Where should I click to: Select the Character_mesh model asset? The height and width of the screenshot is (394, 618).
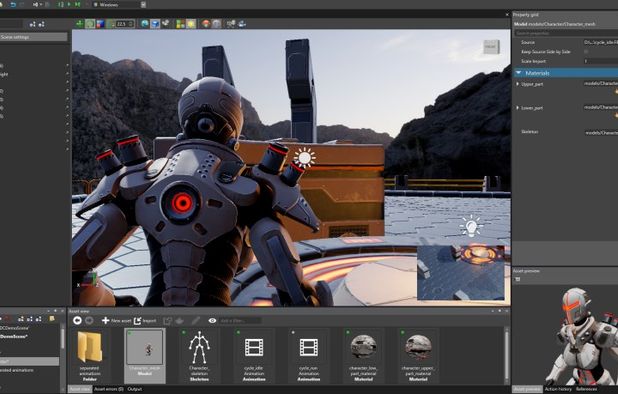point(145,356)
